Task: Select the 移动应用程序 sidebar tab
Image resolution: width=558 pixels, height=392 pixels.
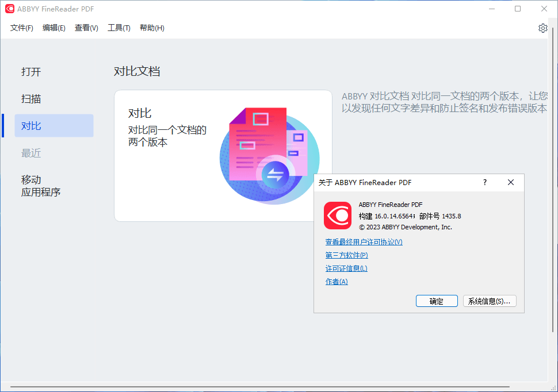Action: [x=41, y=186]
